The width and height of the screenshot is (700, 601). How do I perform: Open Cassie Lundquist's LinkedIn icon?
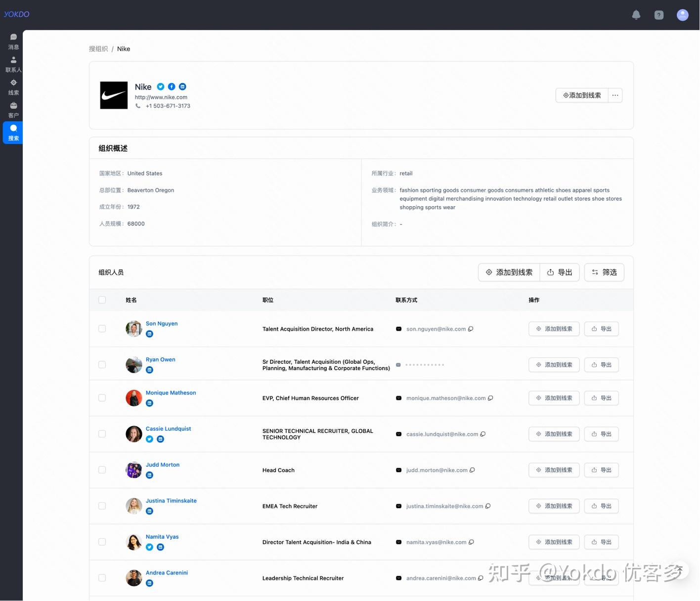(161, 439)
